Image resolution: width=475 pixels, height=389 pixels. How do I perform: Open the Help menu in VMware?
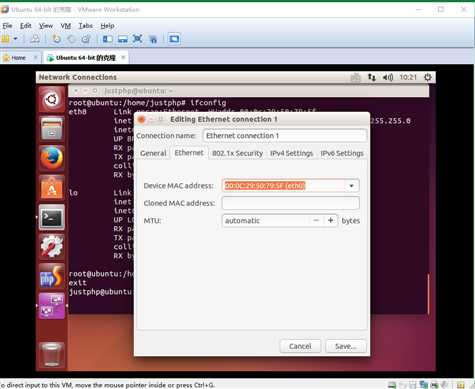tap(107, 26)
